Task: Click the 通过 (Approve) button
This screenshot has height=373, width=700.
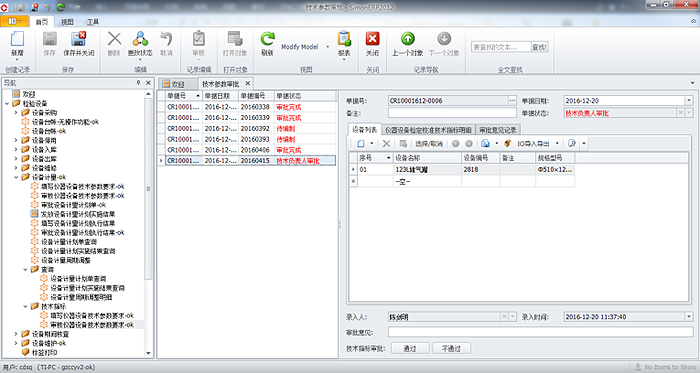Action: [410, 348]
